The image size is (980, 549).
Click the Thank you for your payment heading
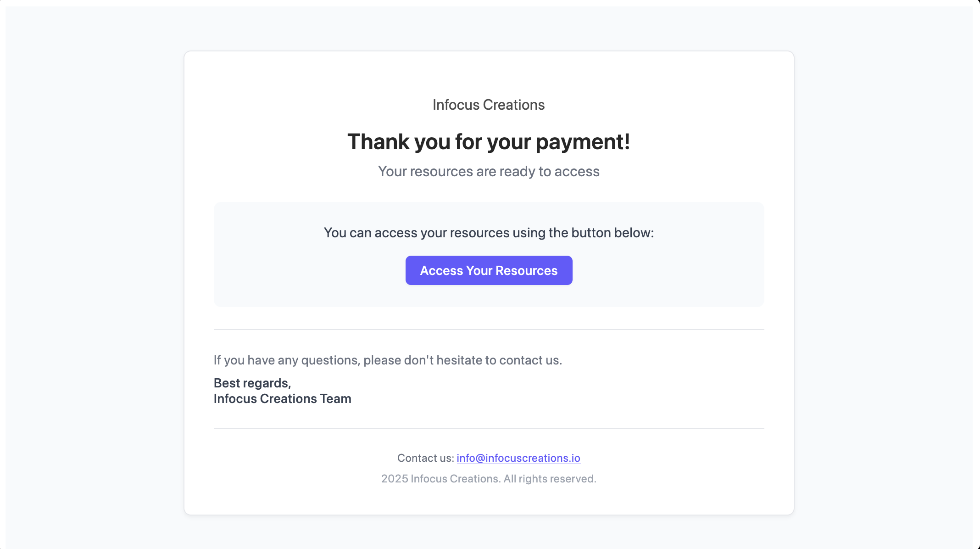(x=489, y=142)
